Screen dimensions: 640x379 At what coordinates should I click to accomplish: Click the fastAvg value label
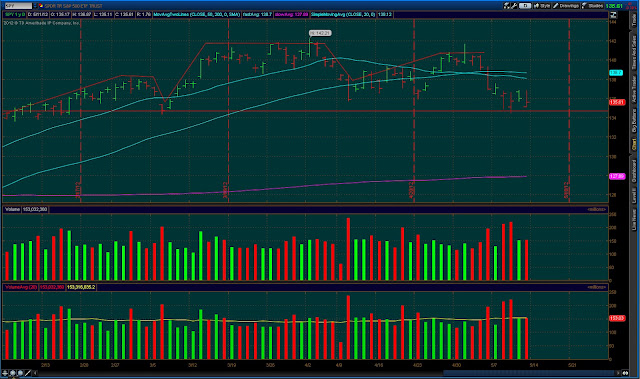pos(258,14)
